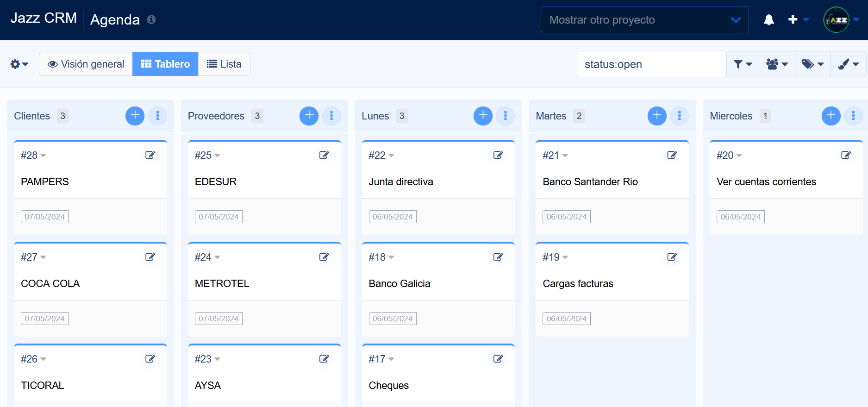
Task: Add a task to Martes column
Action: 657,115
